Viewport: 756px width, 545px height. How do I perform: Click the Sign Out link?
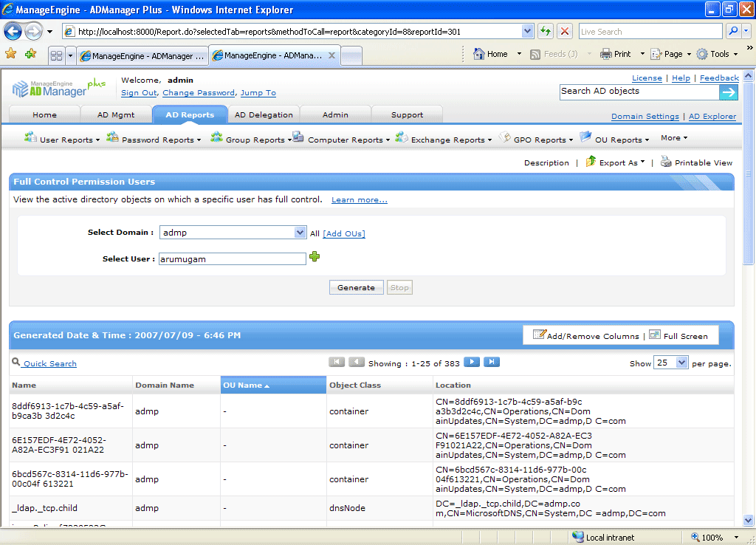139,92
